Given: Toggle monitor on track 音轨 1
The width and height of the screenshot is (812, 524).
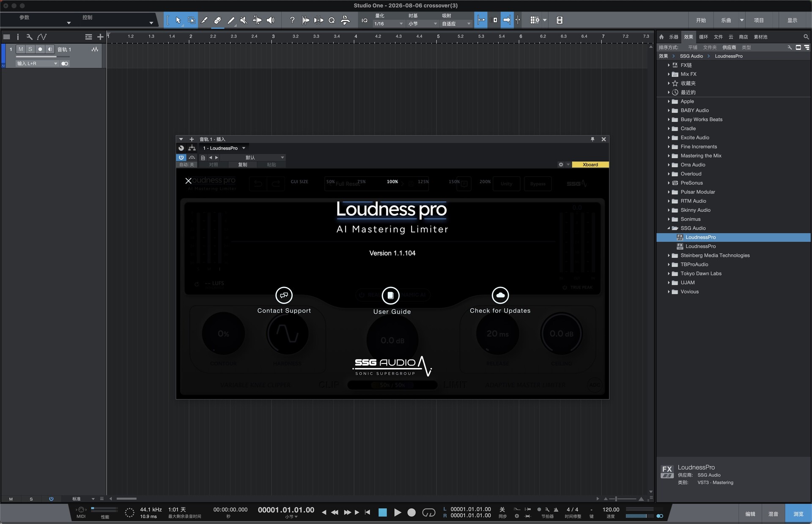Looking at the screenshot, I should tap(50, 49).
